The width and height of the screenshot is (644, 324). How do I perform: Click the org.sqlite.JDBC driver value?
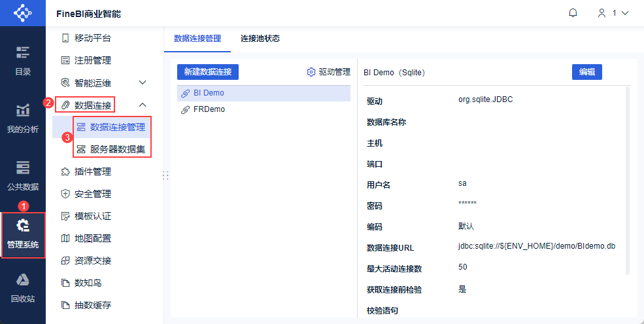(x=486, y=99)
